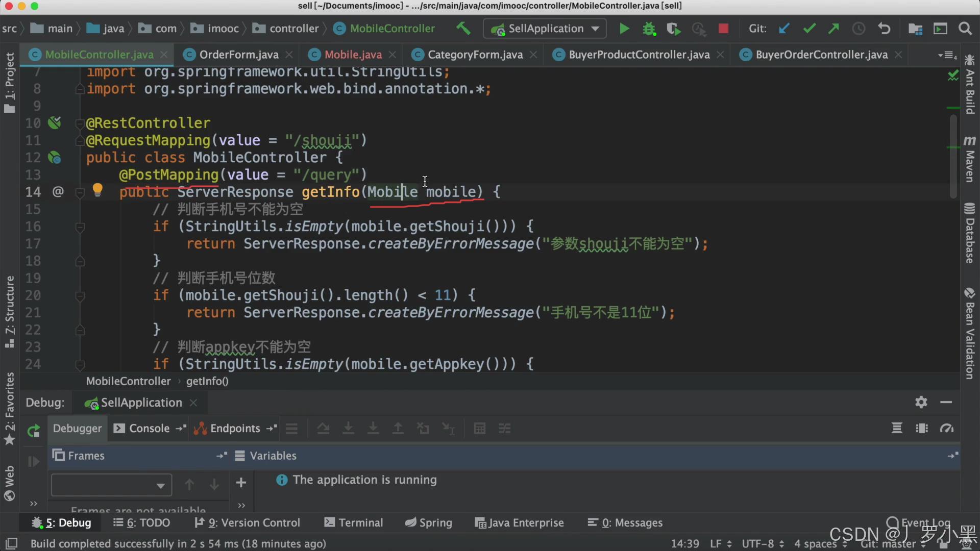This screenshot has width=980, height=551.
Task: Revert changes with undo arrow icon
Action: [884, 29]
